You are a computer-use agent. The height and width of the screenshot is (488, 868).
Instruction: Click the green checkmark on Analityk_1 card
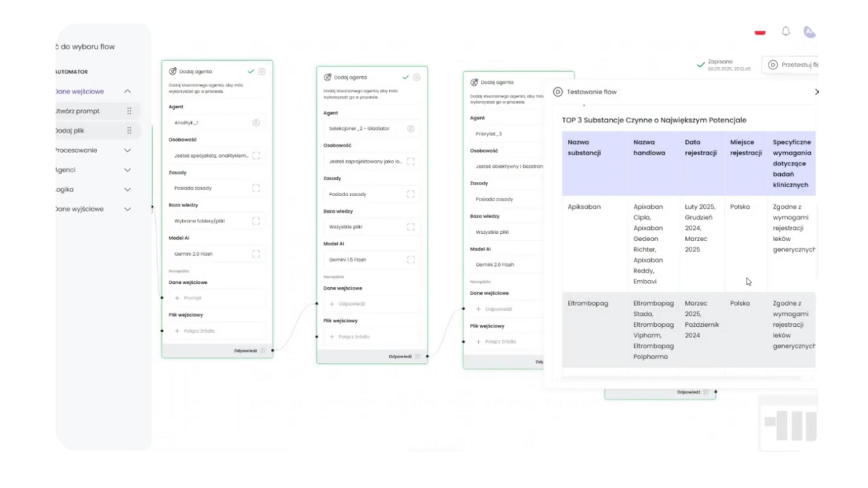251,71
